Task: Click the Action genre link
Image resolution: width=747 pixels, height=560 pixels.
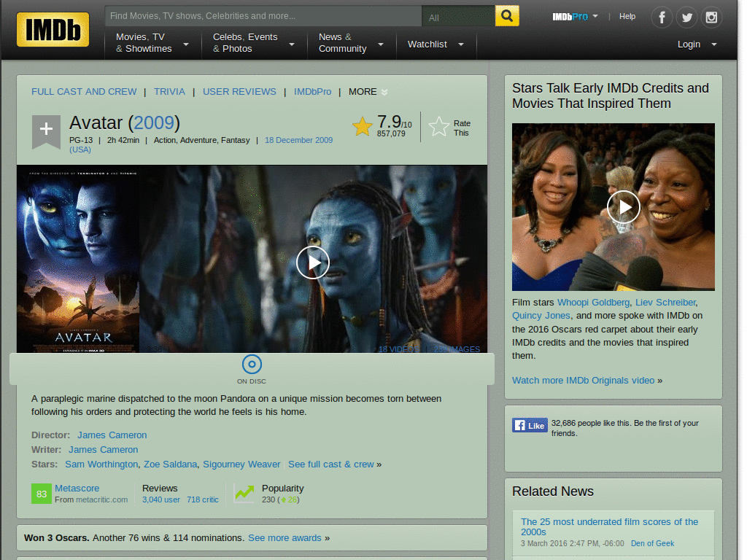Action: 165,140
